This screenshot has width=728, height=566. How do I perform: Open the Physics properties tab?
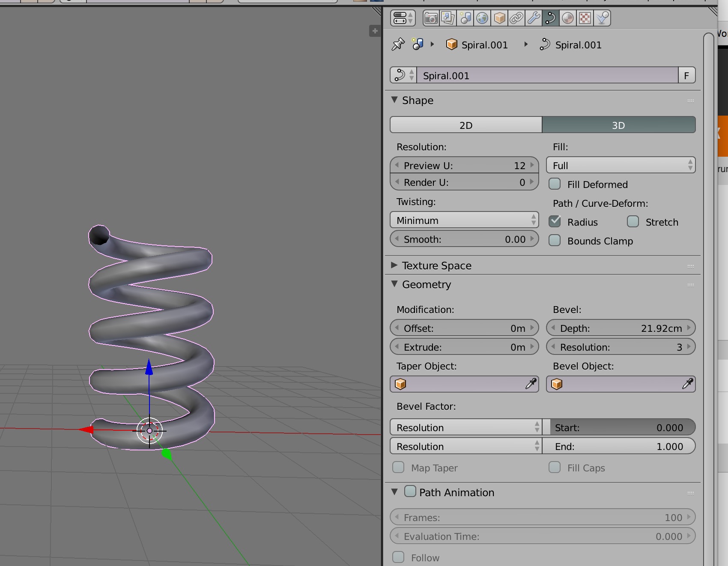click(x=602, y=18)
